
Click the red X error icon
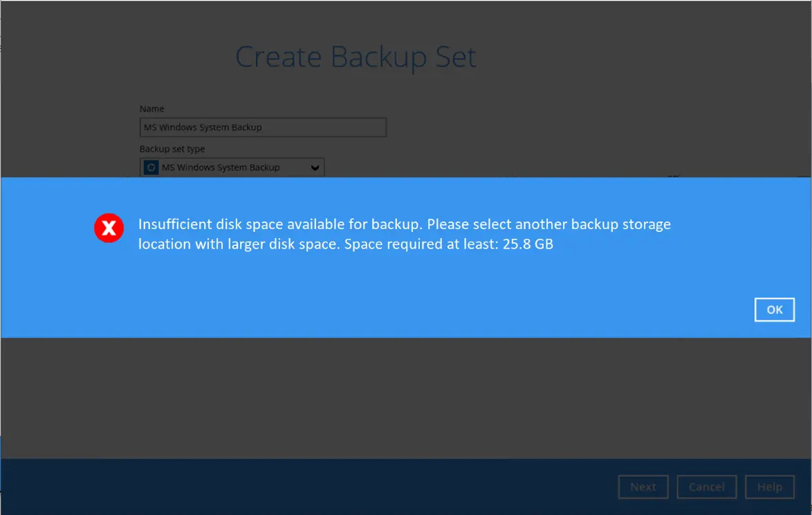click(x=109, y=228)
